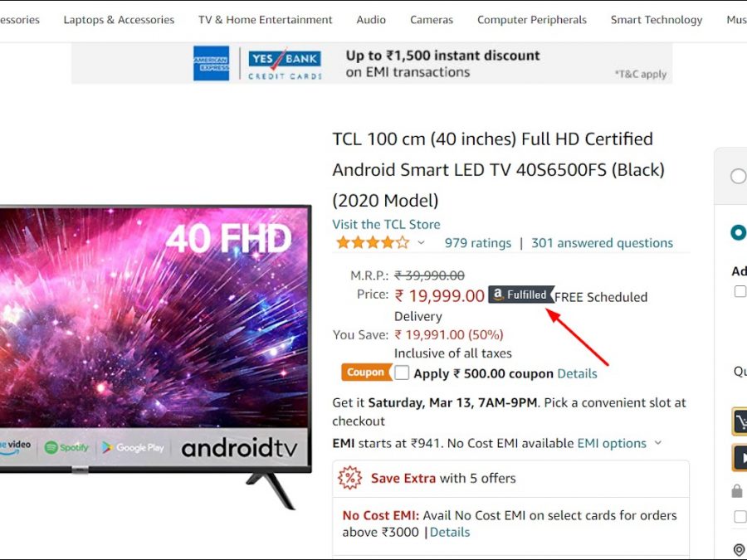The width and height of the screenshot is (747, 560).
Task: Open coupon Details link
Action: [x=577, y=373]
